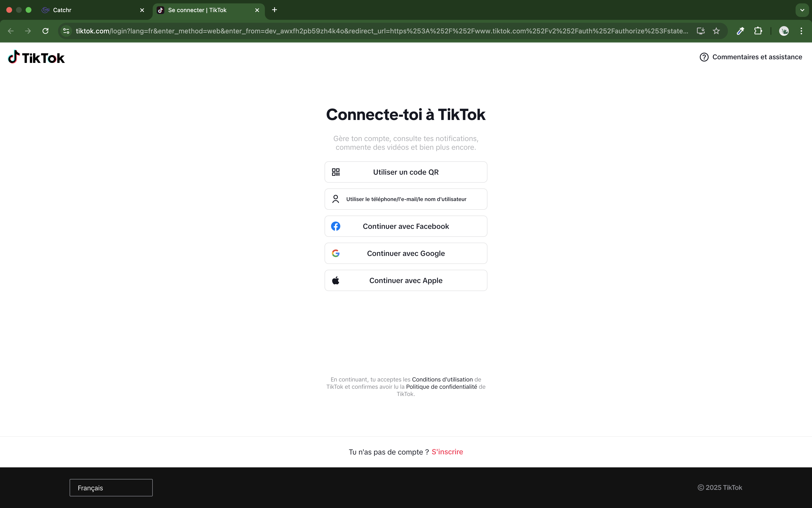Close the TikTok login tab
The width and height of the screenshot is (812, 508).
tap(257, 10)
